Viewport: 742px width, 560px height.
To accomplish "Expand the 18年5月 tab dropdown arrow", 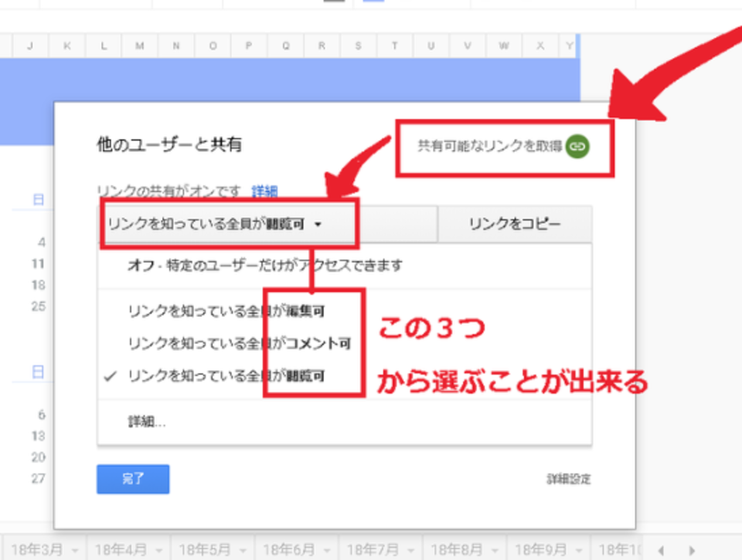I will click(243, 551).
